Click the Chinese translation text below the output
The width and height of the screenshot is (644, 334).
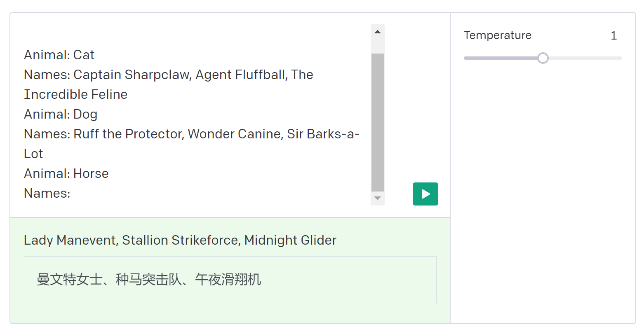pos(148,280)
